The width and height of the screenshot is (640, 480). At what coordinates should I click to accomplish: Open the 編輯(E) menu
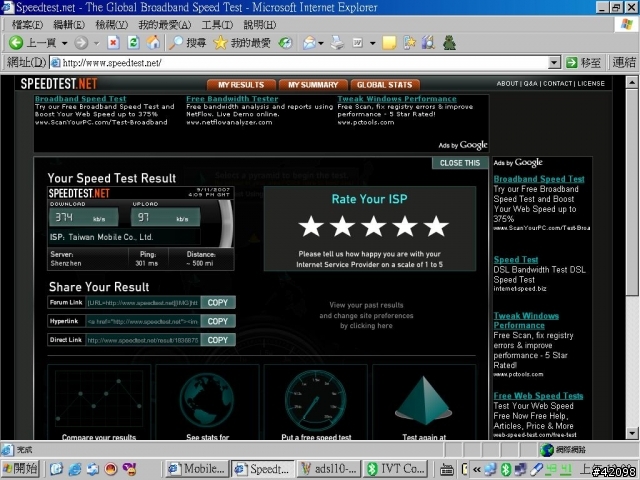[69, 25]
